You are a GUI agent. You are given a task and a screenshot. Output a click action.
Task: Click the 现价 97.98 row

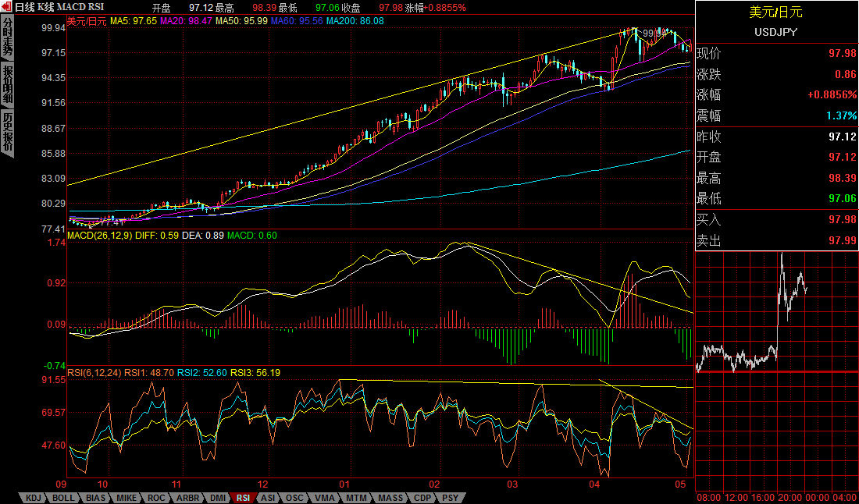click(x=776, y=53)
